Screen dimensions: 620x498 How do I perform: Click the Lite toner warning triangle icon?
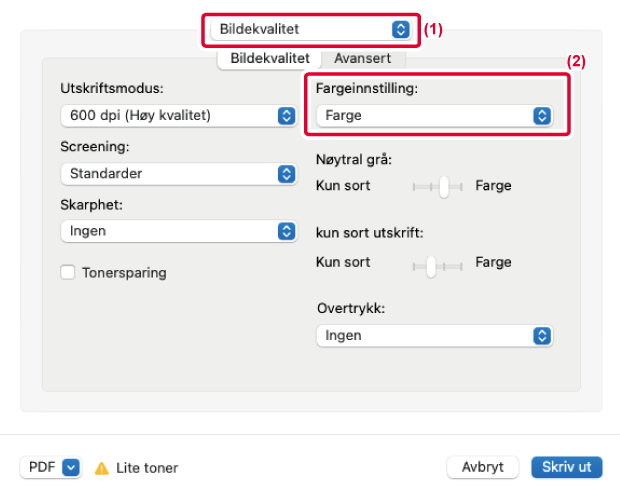point(102,468)
